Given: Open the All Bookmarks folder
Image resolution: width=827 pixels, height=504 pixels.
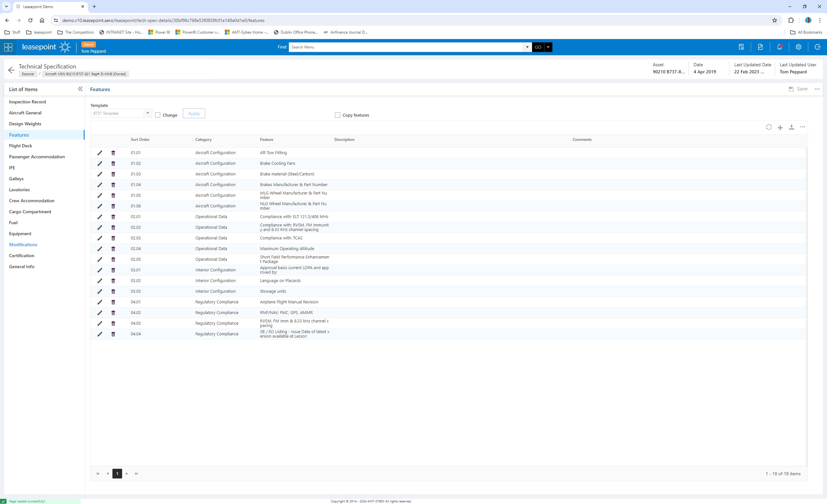Looking at the screenshot, I should 806,32.
